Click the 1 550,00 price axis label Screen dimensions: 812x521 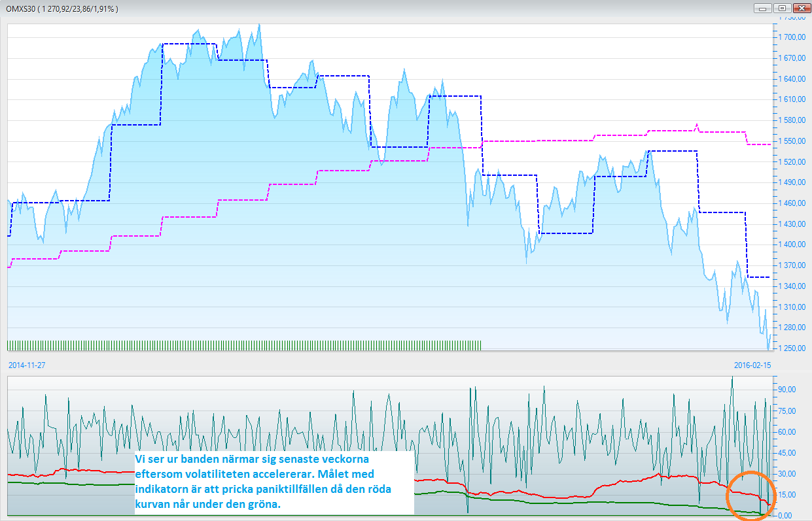792,141
